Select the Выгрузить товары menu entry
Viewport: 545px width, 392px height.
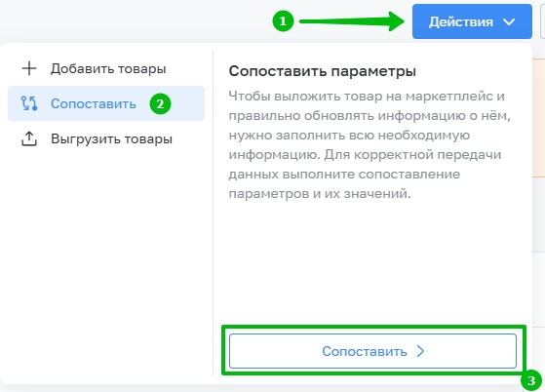click(106, 139)
